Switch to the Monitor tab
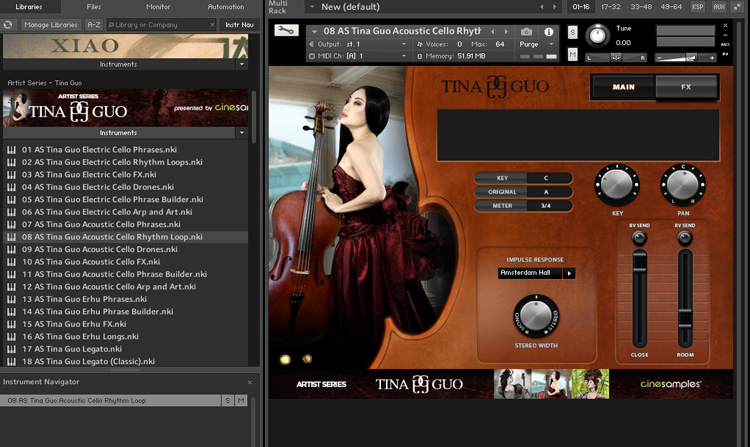Screen dimensions: 750x447 (158, 7)
